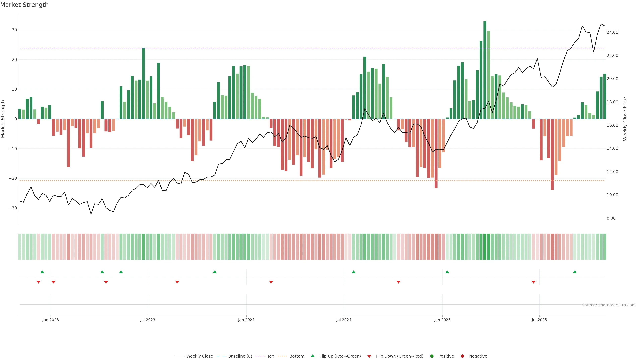Click the 24.00 right axis tick label
The width and height of the screenshot is (644, 362).
[x=612, y=32]
